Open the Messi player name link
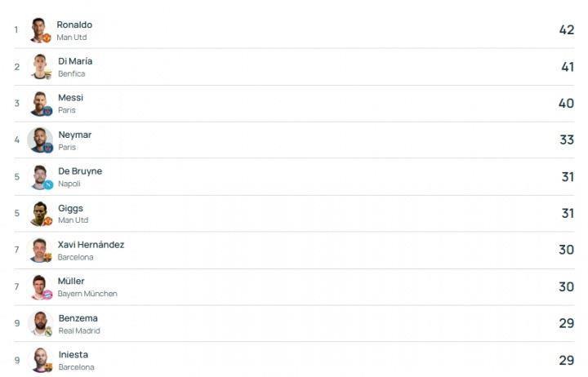Viewport: 588px width, 377px height. 70,97
